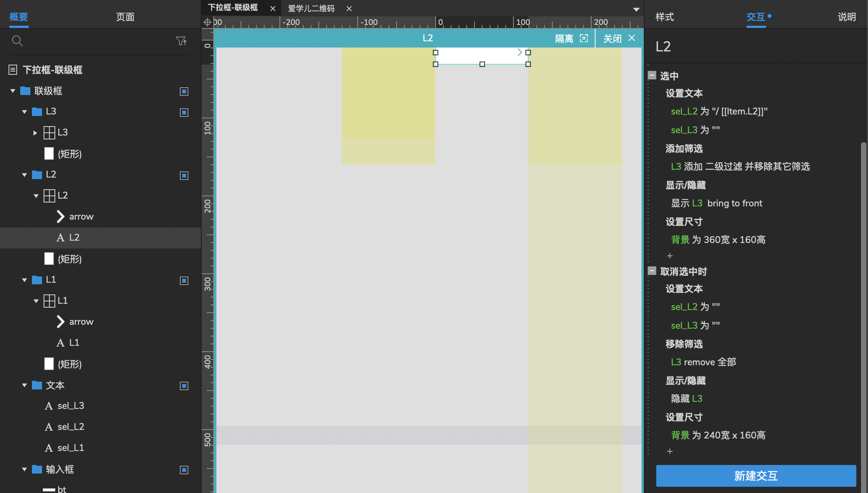Image resolution: width=868 pixels, height=493 pixels.
Task: Click the 联级框 folder icon
Action: (25, 91)
